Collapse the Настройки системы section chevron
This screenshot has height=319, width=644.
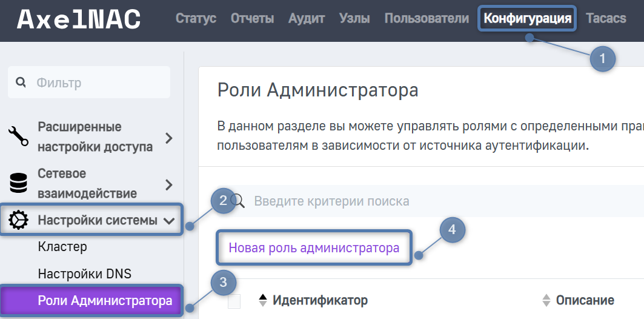(x=169, y=221)
